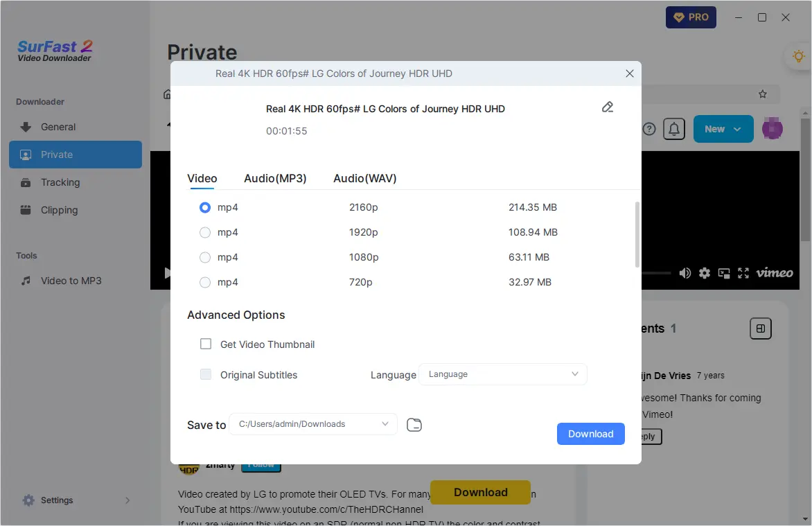This screenshot has height=526, width=812.
Task: Switch to the Video tab
Action: coord(202,178)
